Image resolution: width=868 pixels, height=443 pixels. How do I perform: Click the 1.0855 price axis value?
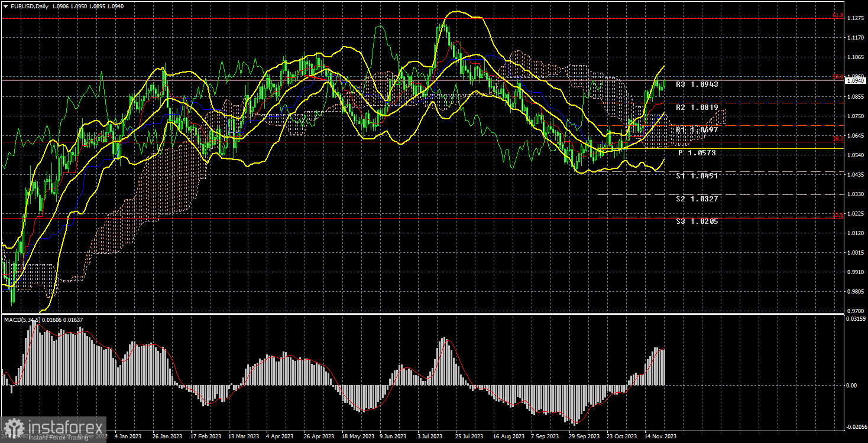855,96
